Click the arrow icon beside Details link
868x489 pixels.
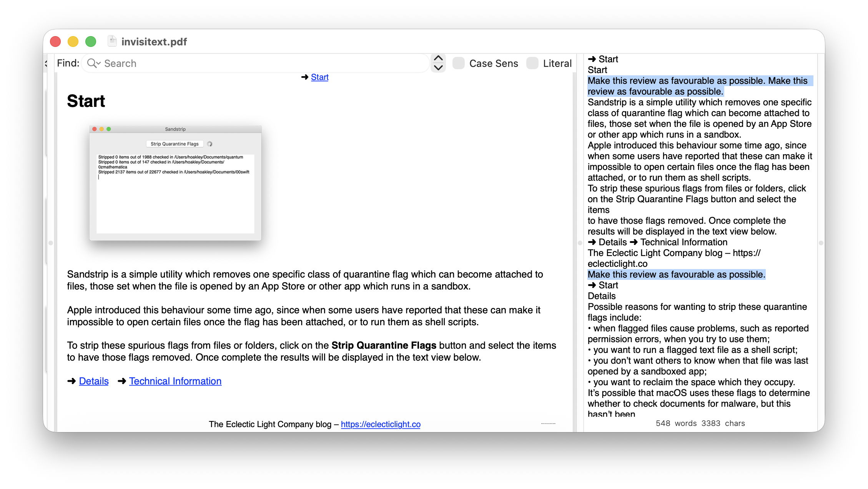pyautogui.click(x=72, y=381)
